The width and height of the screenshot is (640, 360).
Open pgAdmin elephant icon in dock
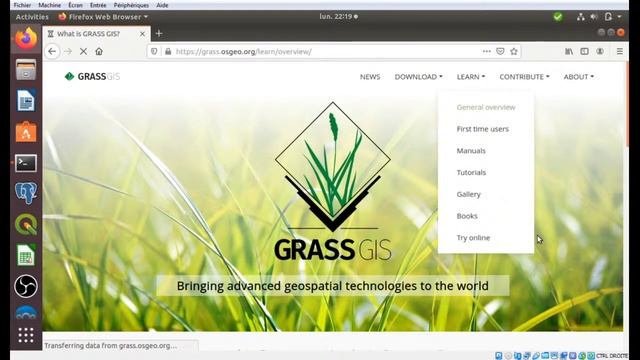(26, 193)
